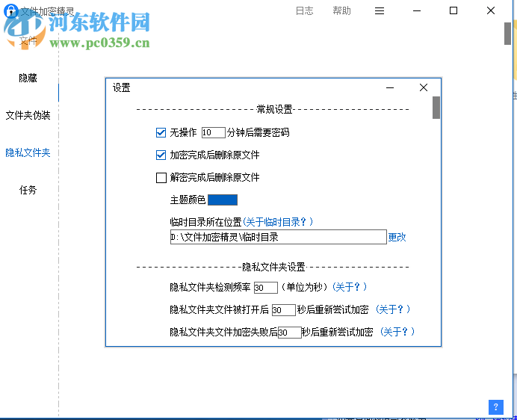The width and height of the screenshot is (517, 420).
Task: Open the 日志 menu
Action: coord(304,11)
